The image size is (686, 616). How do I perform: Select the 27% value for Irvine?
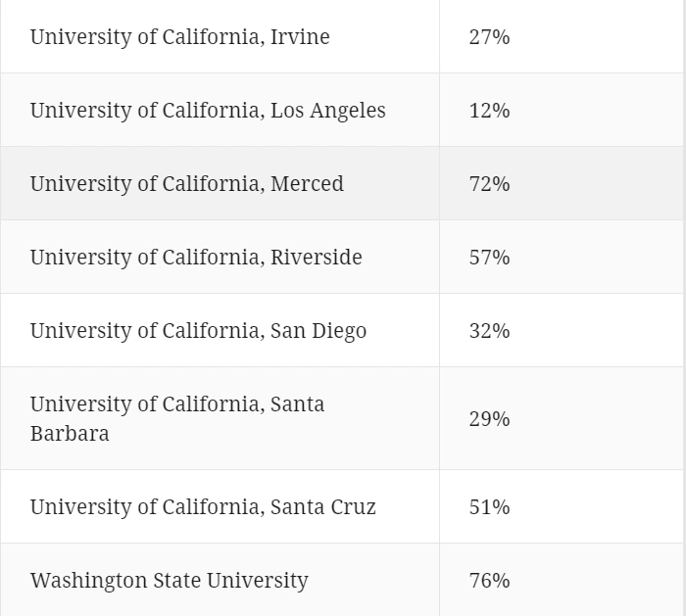489,37
